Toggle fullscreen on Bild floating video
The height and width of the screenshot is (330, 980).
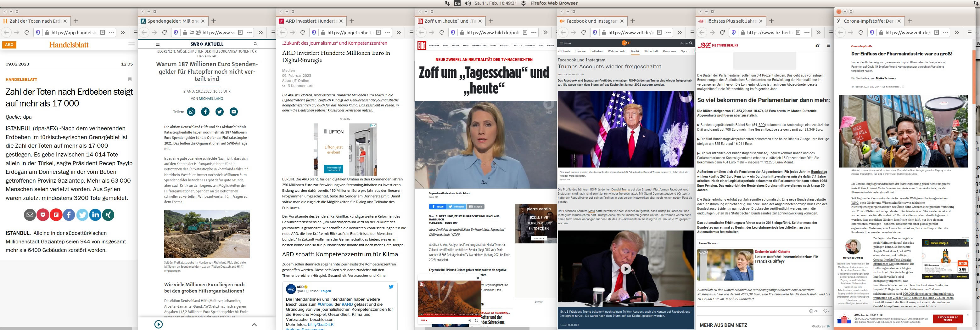pos(477,321)
